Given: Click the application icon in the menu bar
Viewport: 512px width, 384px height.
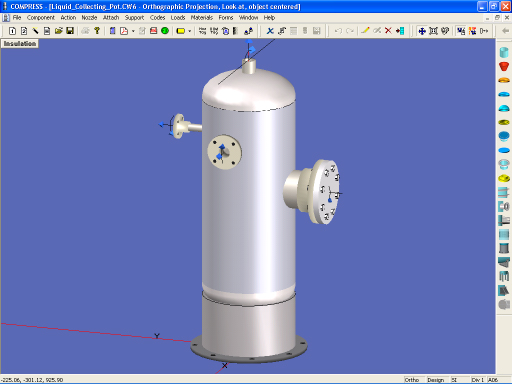Looking at the screenshot, I should point(6,18).
